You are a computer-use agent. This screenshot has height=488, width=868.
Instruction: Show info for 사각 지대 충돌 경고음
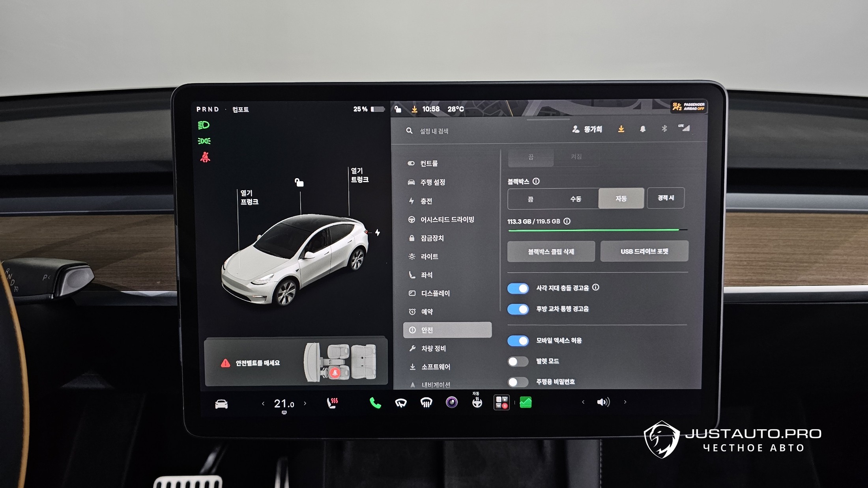(x=596, y=287)
